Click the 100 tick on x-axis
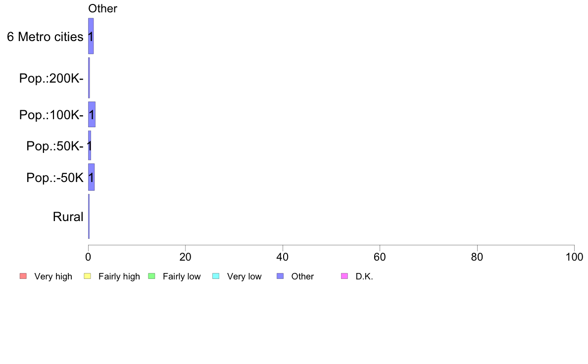This screenshot has width=588, height=364. (x=574, y=257)
